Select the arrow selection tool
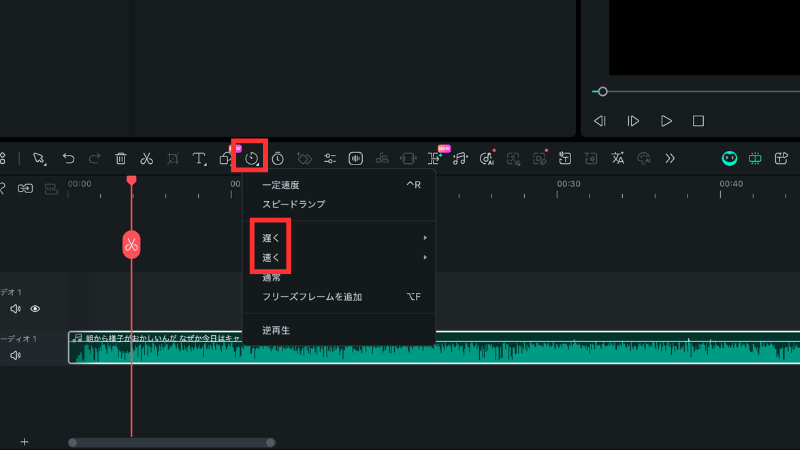The width and height of the screenshot is (800, 450). coord(39,159)
